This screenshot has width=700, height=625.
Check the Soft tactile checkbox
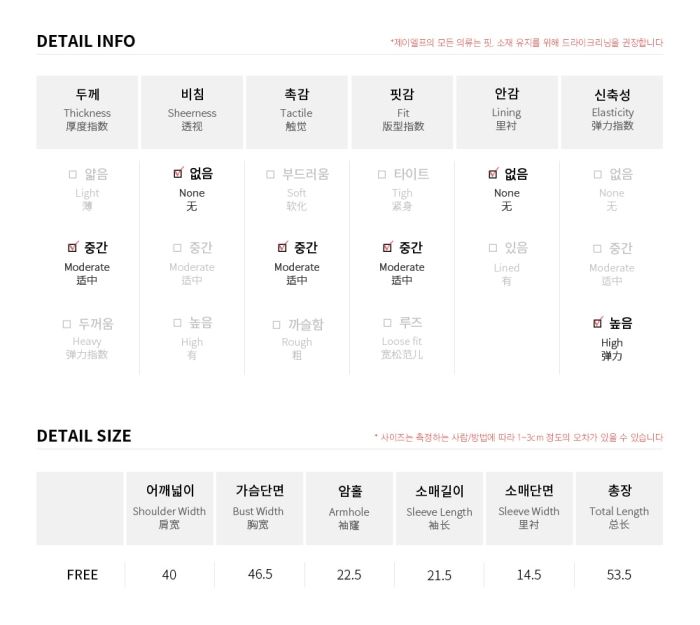(270, 174)
